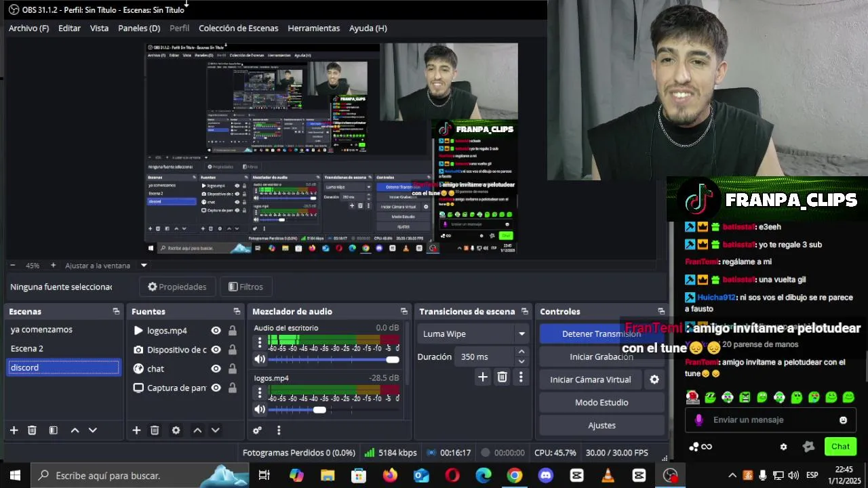Open Vista menu
Viewport: 868px width, 488px height.
coord(99,28)
